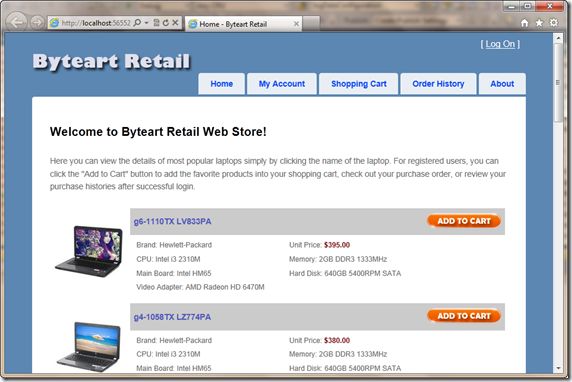Close the Home - Byteart Retail tab
Viewport: 572px width, 382px height.
[x=296, y=24]
